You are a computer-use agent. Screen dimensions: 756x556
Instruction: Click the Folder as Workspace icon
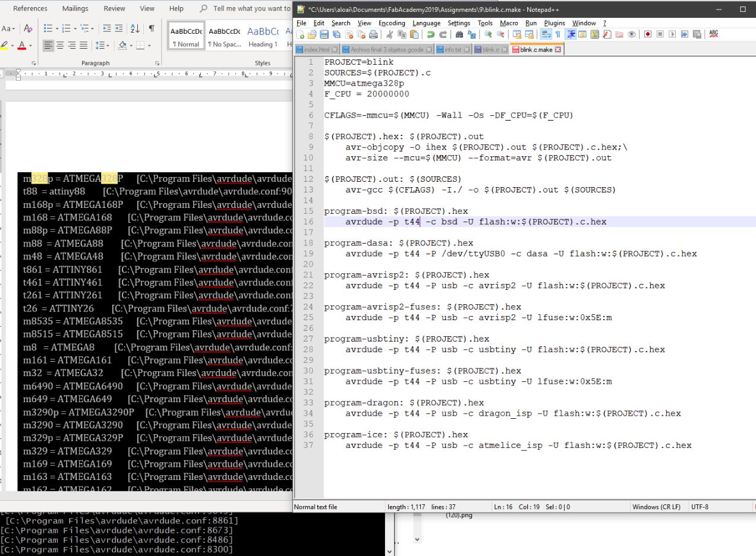click(619, 34)
